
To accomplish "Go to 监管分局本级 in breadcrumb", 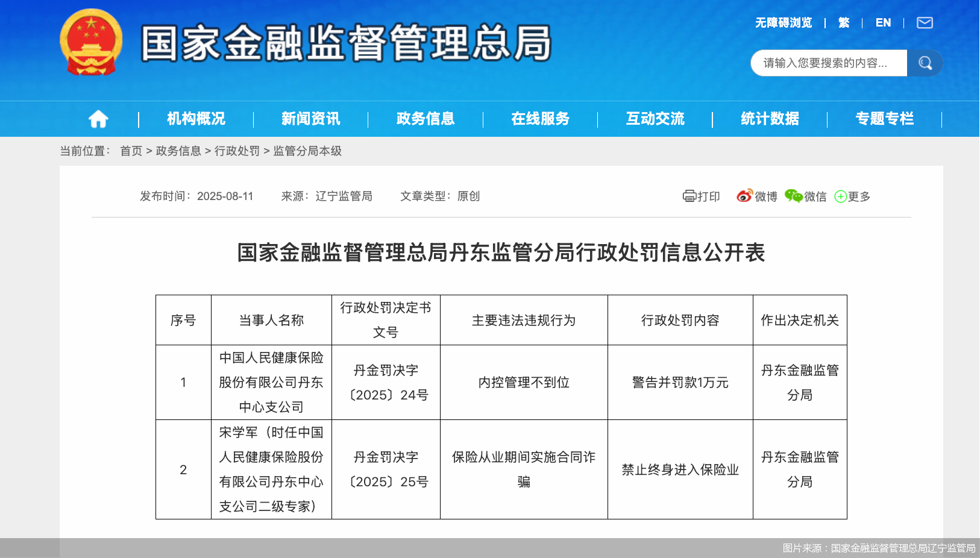I will click(307, 151).
